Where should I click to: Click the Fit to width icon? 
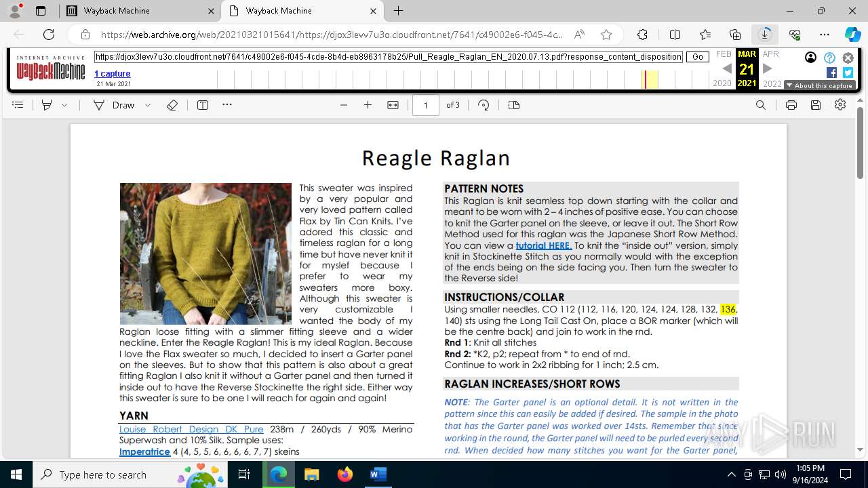393,105
